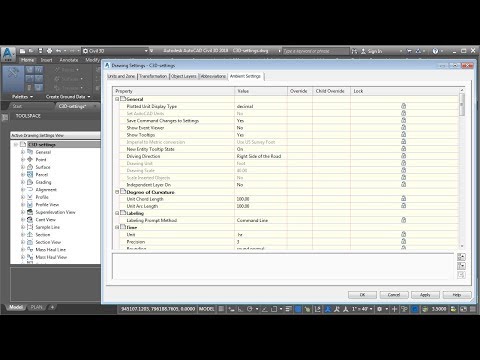The width and height of the screenshot is (480, 360).
Task: Toggle lock for Show Tooltips
Action: tap(403, 134)
